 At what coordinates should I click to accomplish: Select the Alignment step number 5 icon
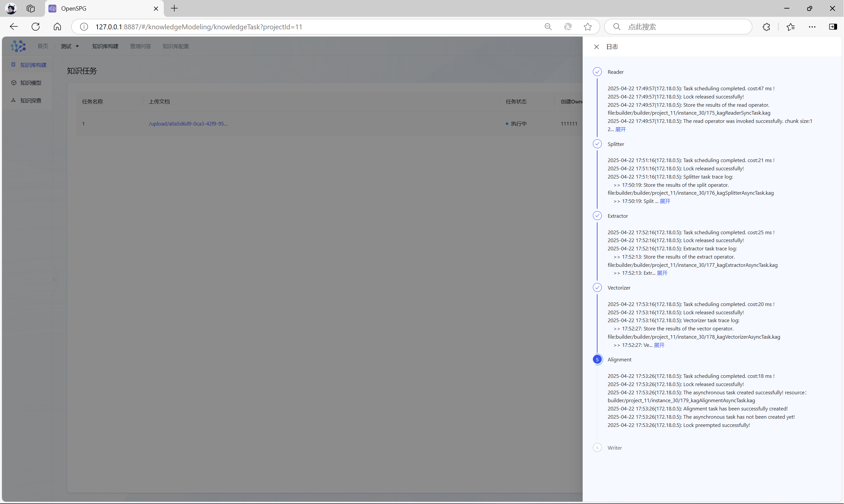click(x=597, y=359)
